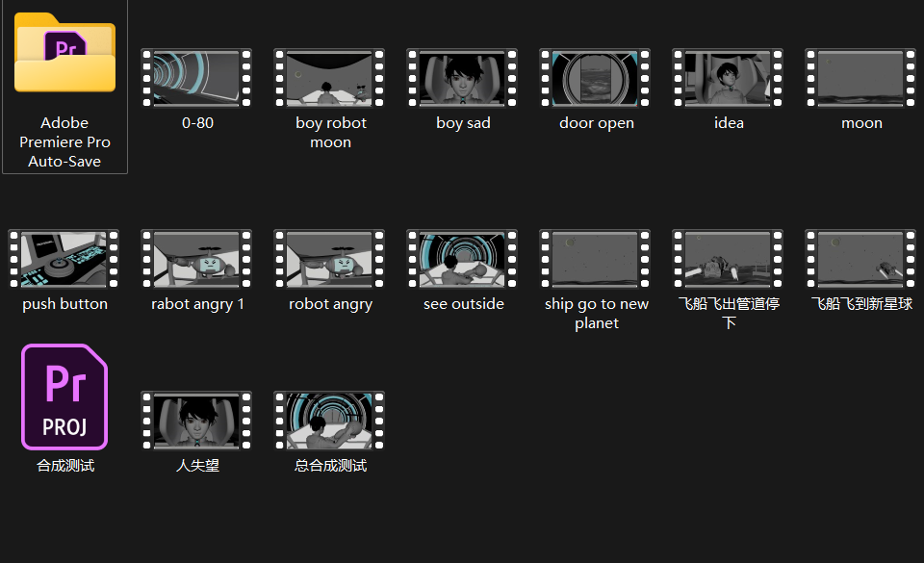Click the see outside video thumbnail
This screenshot has width=924, height=563.
click(463, 259)
